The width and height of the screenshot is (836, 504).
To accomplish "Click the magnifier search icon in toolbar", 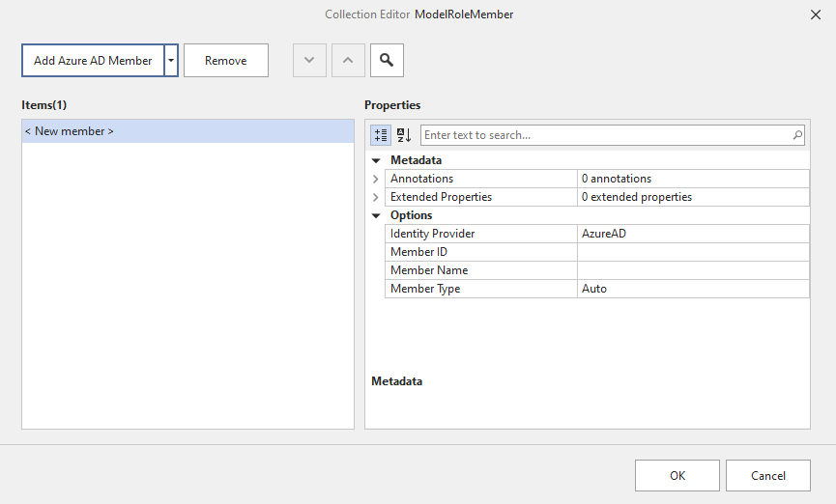I will 387,60.
